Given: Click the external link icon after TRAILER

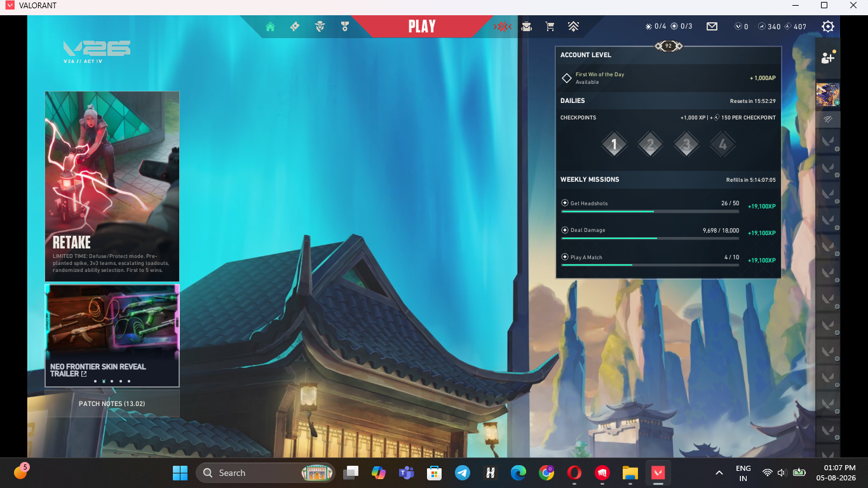Looking at the screenshot, I should click(x=84, y=374).
